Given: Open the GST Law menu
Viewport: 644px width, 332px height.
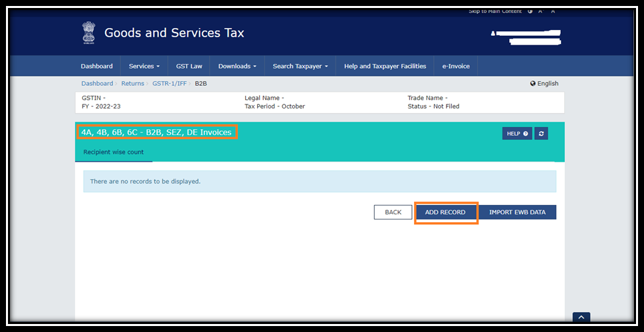Looking at the screenshot, I should pyautogui.click(x=189, y=67).
